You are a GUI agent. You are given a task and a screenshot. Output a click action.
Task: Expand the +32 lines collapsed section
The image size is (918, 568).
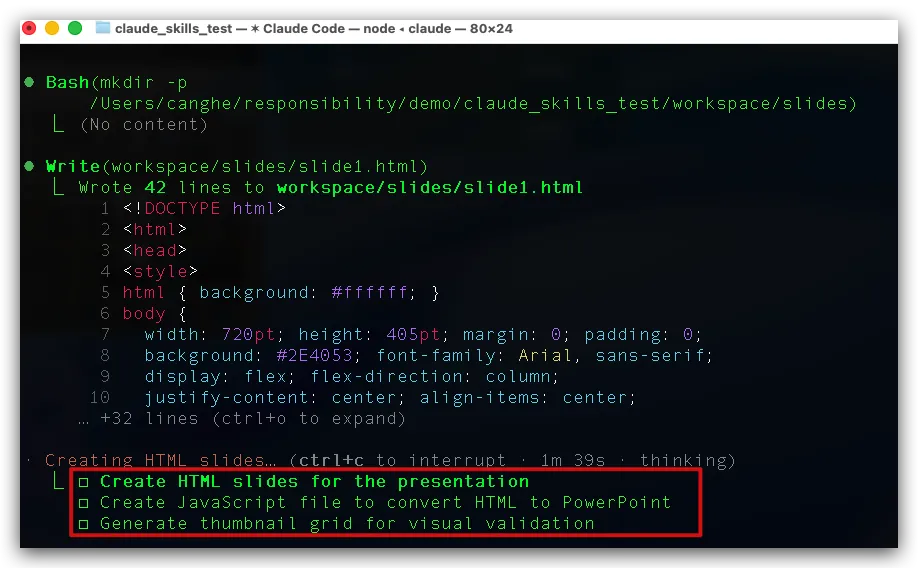tap(252, 419)
